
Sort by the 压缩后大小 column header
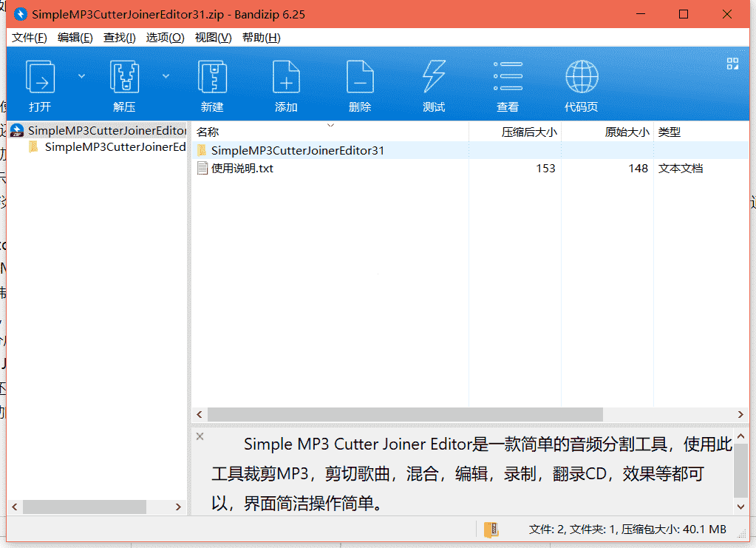pyautogui.click(x=515, y=132)
